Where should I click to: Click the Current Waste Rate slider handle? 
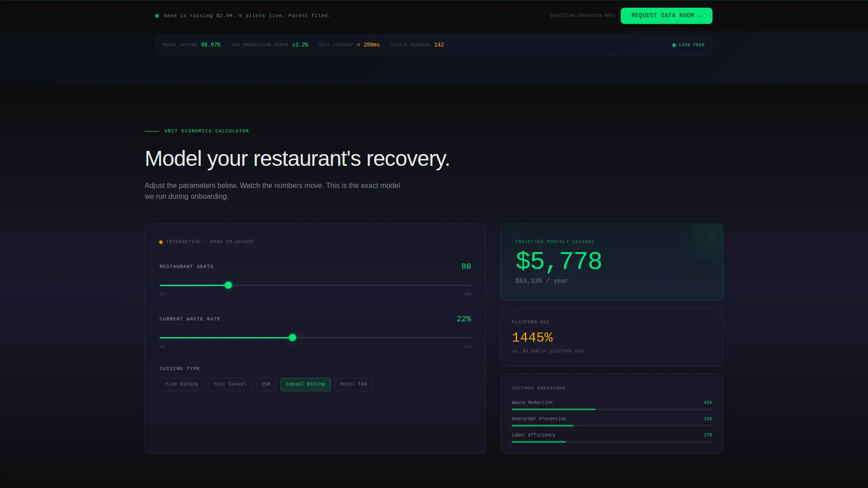(292, 338)
